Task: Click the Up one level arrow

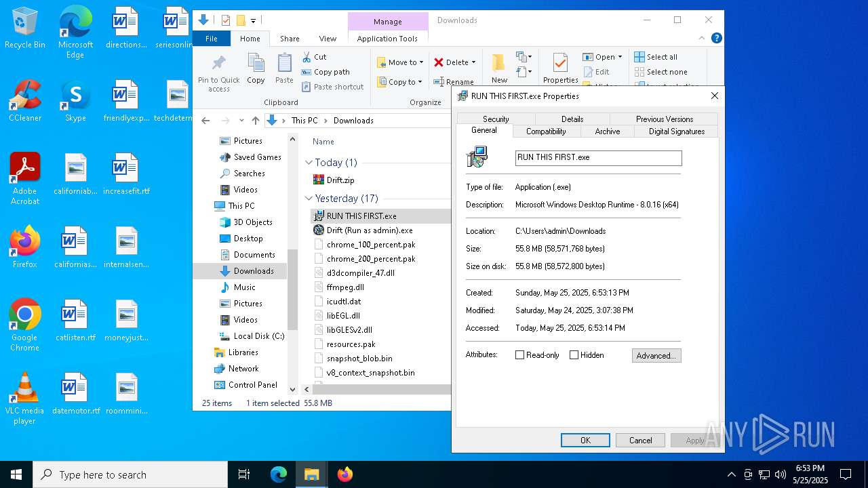Action: [x=256, y=121]
